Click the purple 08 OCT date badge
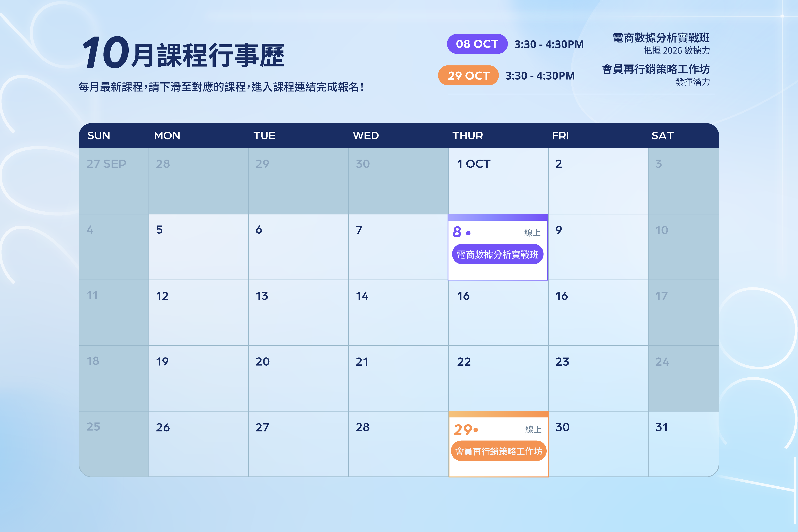This screenshot has width=798, height=532. pyautogui.click(x=477, y=44)
